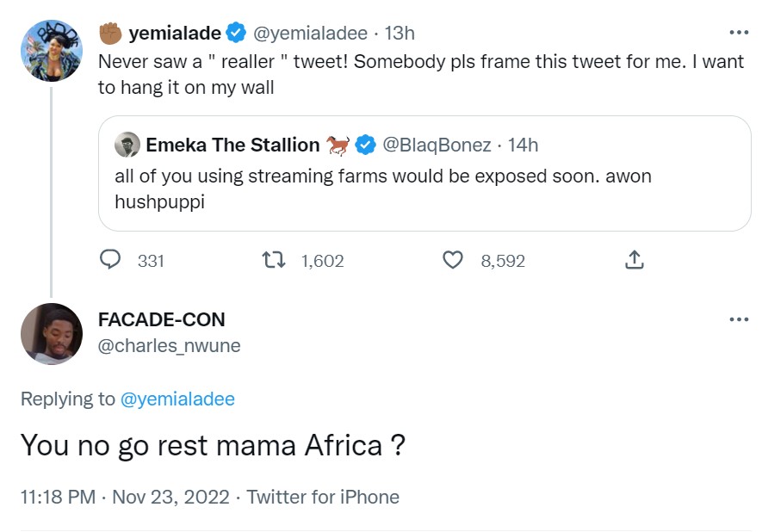Open the yemialade display name link
Viewport: 762px width, 532px height.
click(175, 34)
